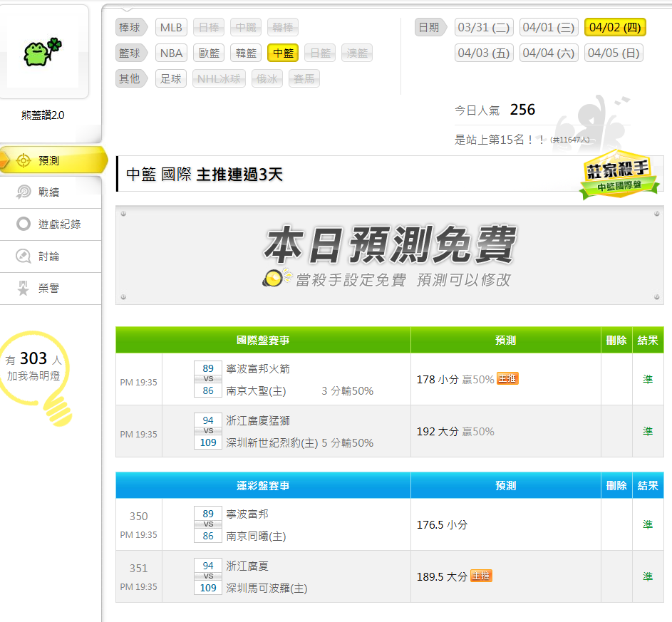Viewport: 672px width, 622px height.
Task: Select the MLB league filter
Action: coord(171,28)
